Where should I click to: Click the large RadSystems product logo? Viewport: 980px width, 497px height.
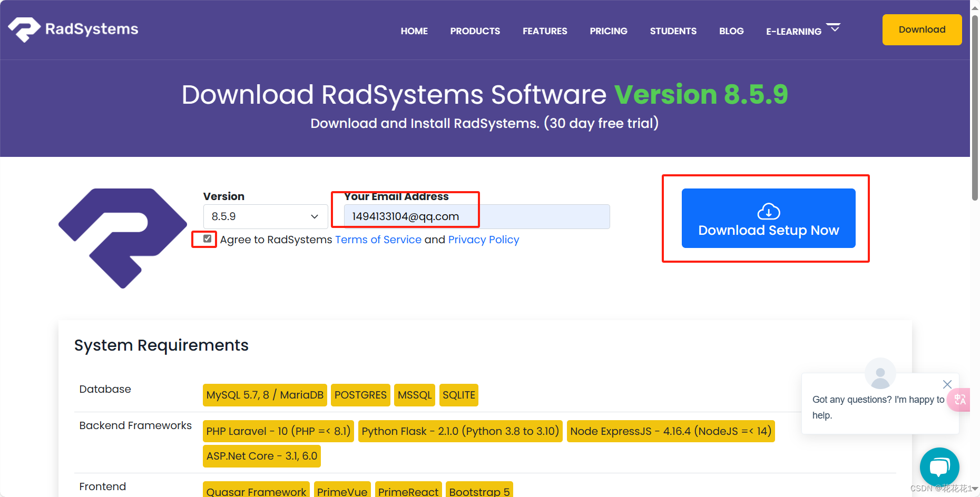[x=123, y=238]
